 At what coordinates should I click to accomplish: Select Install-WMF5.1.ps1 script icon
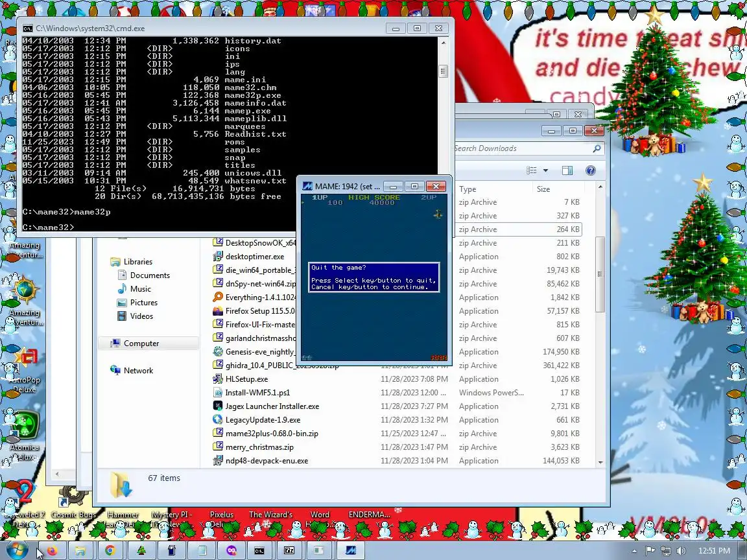[x=218, y=392]
